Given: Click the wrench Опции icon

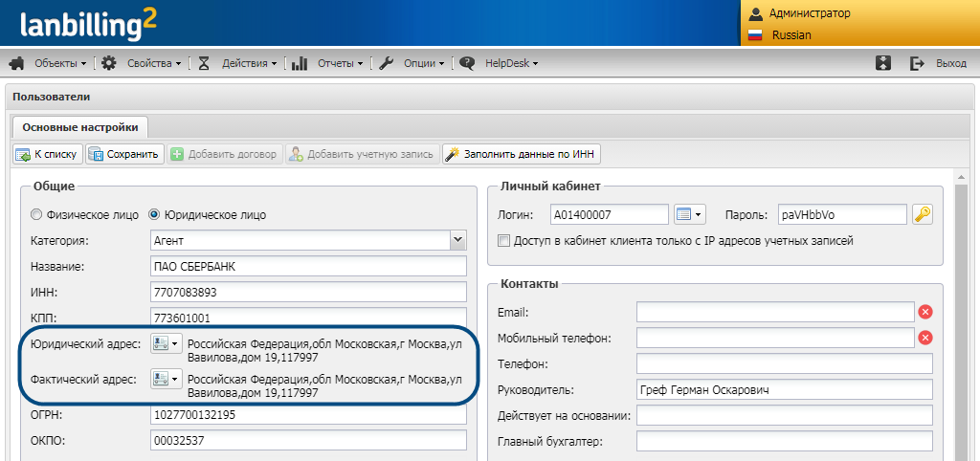Looking at the screenshot, I should point(387,63).
